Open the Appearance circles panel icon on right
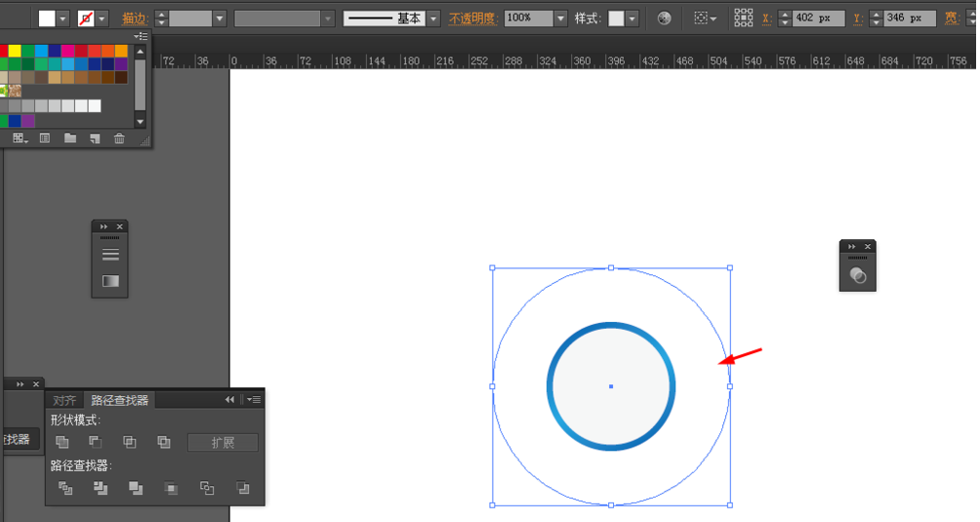This screenshot has width=980, height=522. click(858, 275)
